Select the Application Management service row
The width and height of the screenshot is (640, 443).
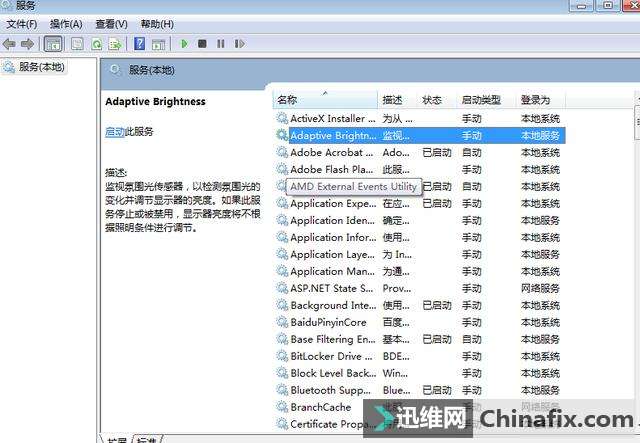point(420,272)
